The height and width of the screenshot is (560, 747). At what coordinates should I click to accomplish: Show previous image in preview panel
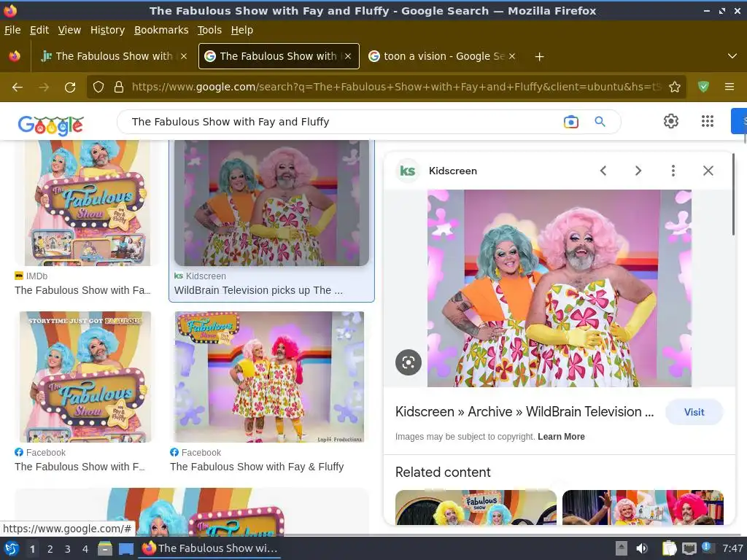[603, 171]
